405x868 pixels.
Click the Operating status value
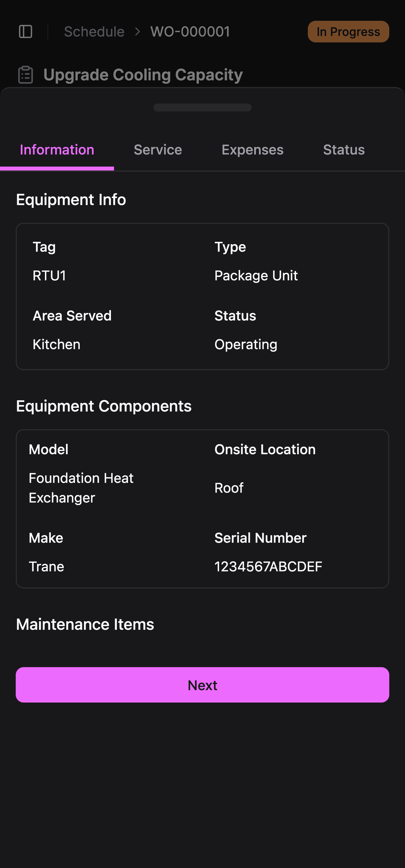(246, 344)
